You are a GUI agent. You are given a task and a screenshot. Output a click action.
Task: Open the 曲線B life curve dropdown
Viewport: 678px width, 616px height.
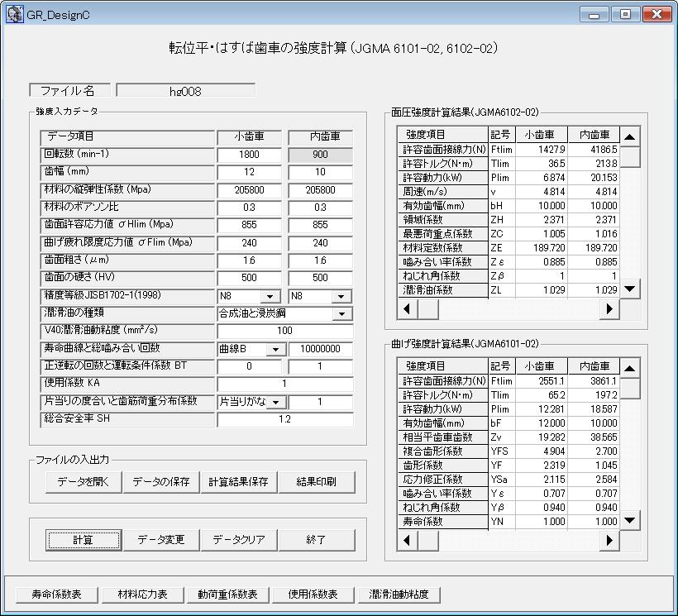pos(274,350)
